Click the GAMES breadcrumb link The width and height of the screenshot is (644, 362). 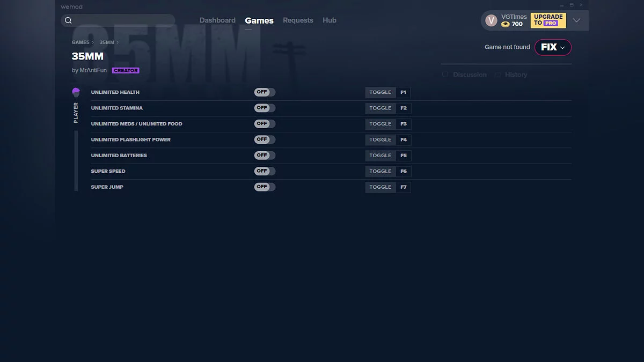(x=80, y=42)
